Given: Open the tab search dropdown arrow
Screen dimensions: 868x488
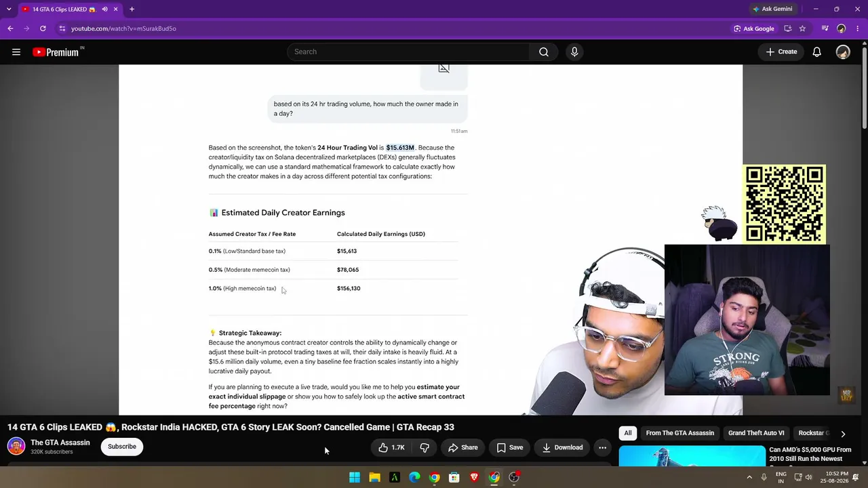Looking at the screenshot, I should pyautogui.click(x=9, y=9).
